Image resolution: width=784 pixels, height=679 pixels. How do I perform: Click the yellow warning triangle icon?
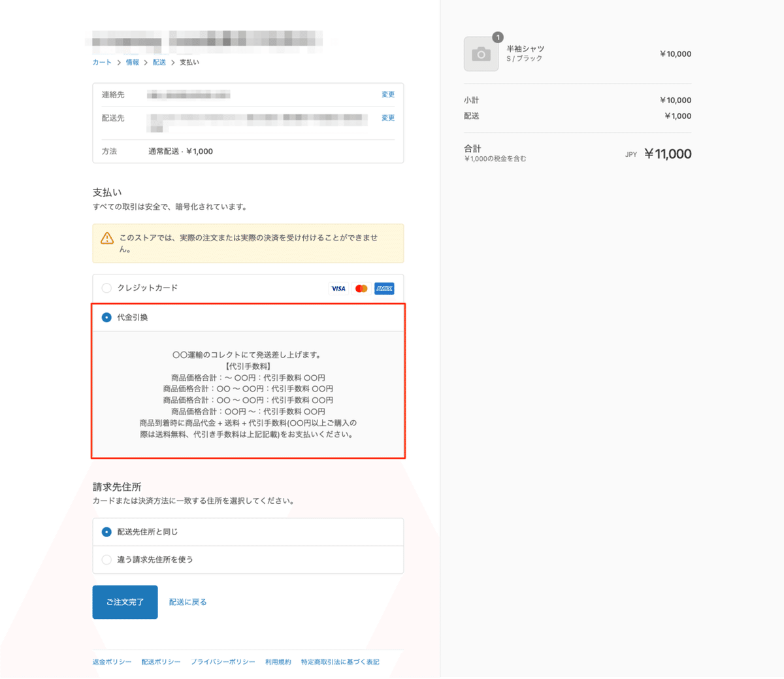107,238
